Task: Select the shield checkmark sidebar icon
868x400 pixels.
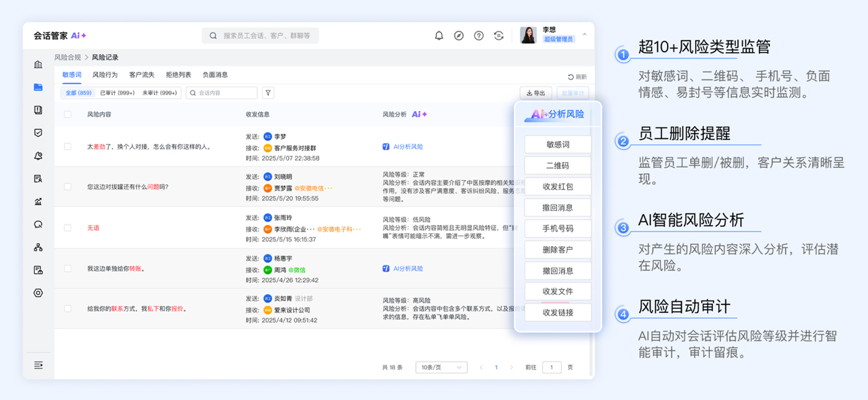Action: 38,133
